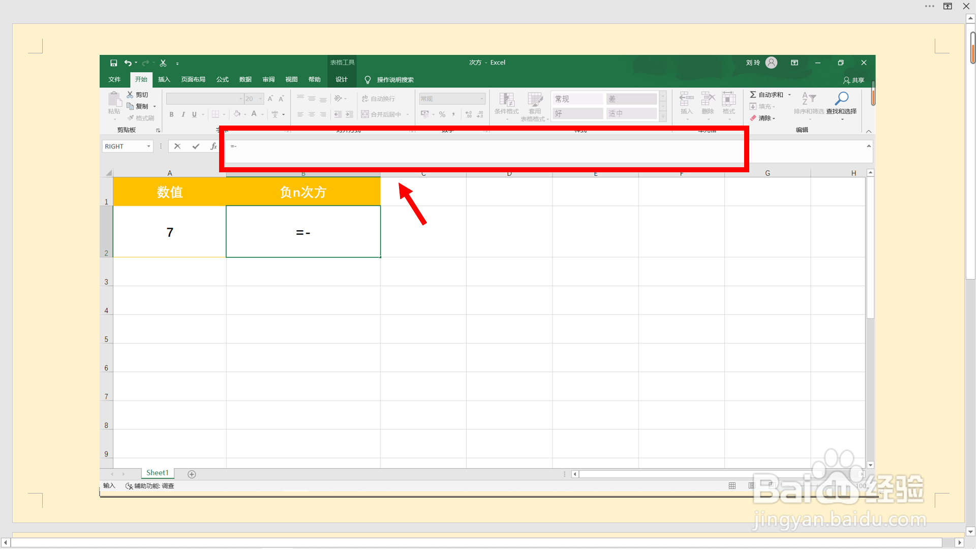The height and width of the screenshot is (553, 980).
Task: Expand the Name Box dropdown showing RIGHT
Action: tap(148, 146)
